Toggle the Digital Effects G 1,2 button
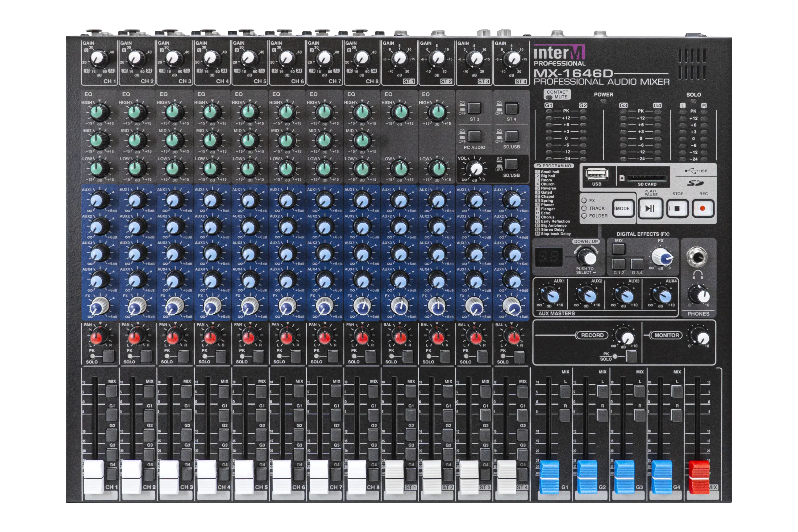The image size is (798, 532). pos(619,264)
